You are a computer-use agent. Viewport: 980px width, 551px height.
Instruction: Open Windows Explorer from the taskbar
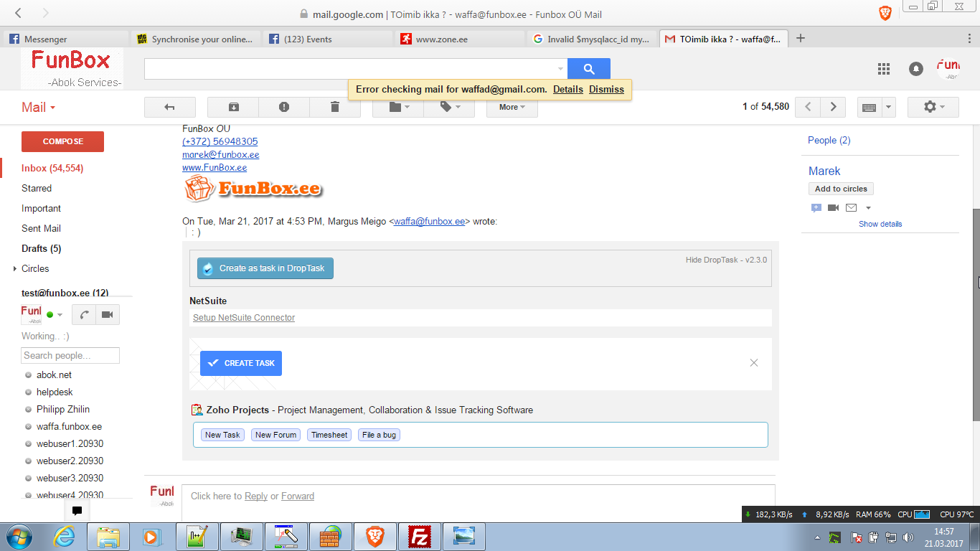coord(108,537)
